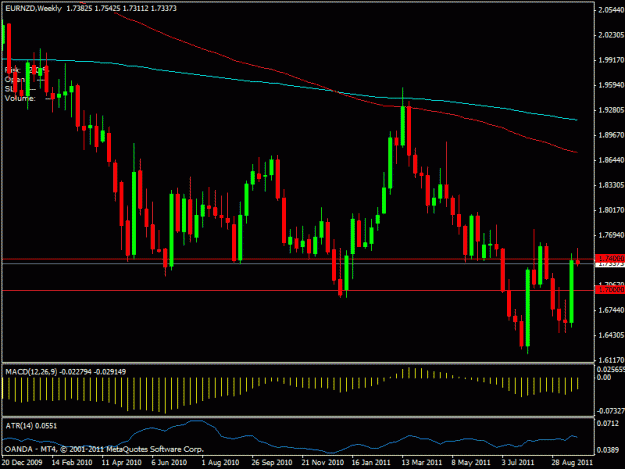Screen dimensions: 625x469
Task: Click the EURNZD,Weekly chart title text
Action: point(33,8)
